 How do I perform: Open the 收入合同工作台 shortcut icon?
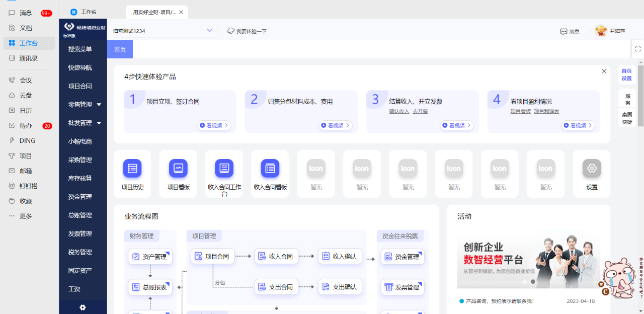point(224,168)
